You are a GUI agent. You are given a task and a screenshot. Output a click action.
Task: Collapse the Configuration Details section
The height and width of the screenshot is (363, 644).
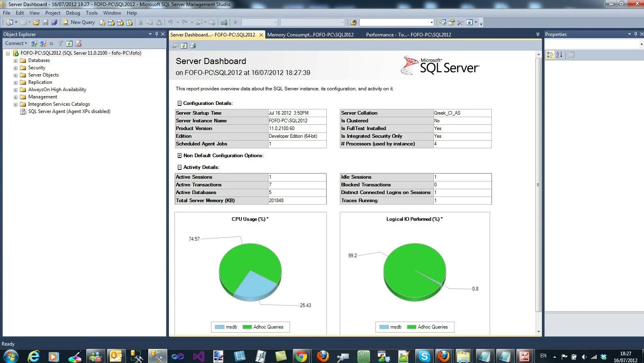(x=179, y=103)
